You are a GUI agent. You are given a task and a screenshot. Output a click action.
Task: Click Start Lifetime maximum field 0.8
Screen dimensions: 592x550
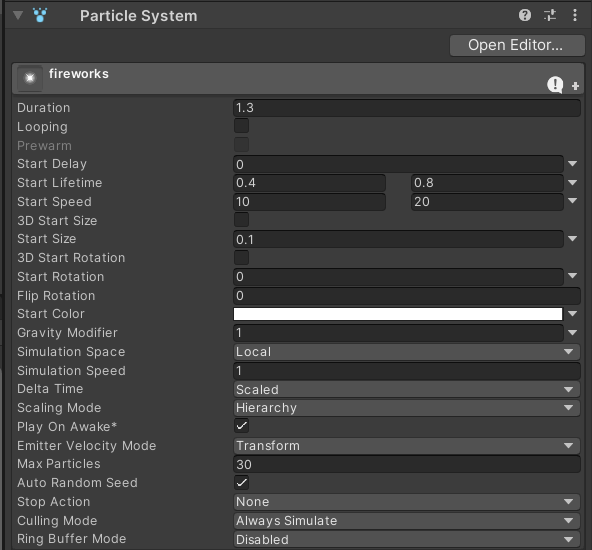click(487, 183)
